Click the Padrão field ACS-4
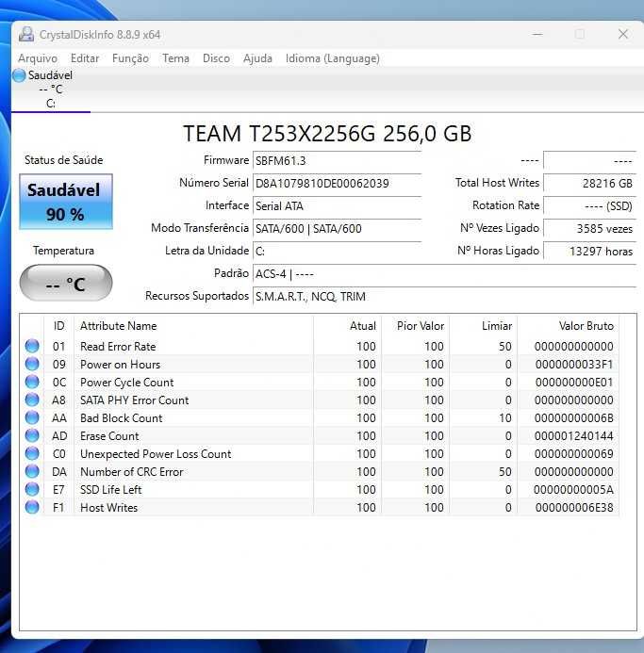This screenshot has height=653, width=644. click(x=444, y=274)
